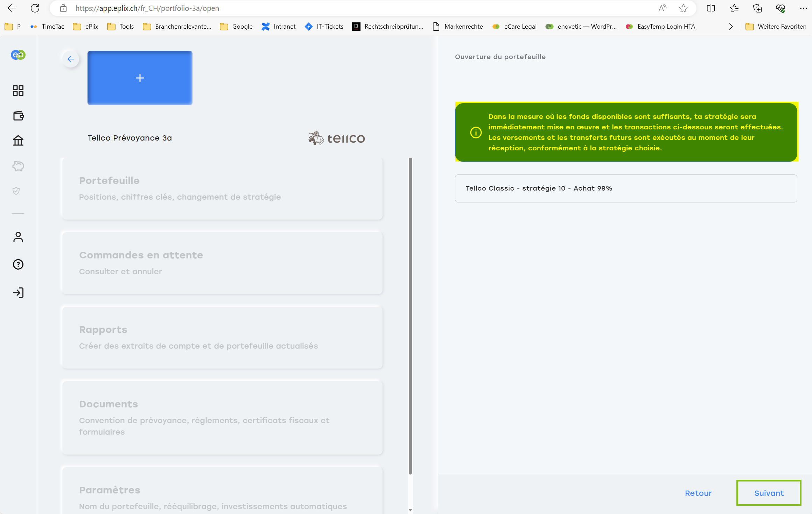This screenshot has height=514, width=812.
Task: Open the Markenrechte bookmark
Action: coord(457,27)
